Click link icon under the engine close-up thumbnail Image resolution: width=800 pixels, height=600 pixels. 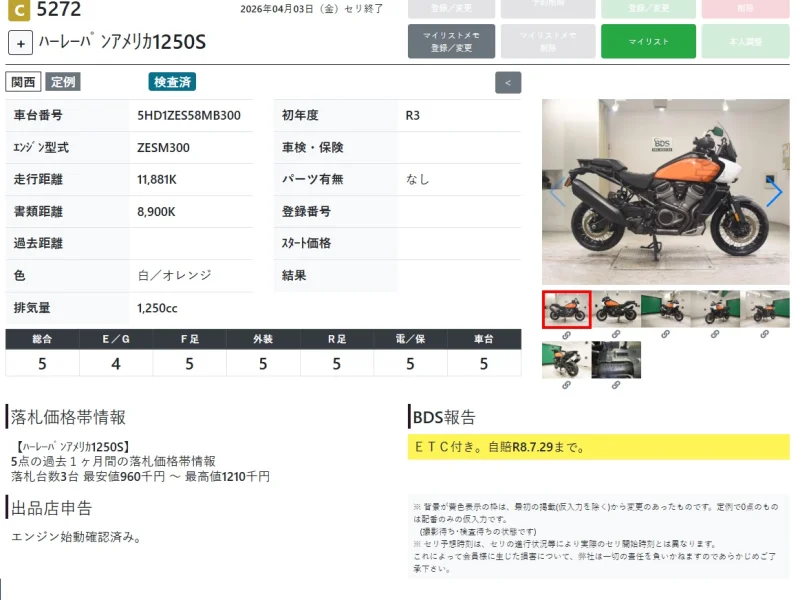(616, 385)
